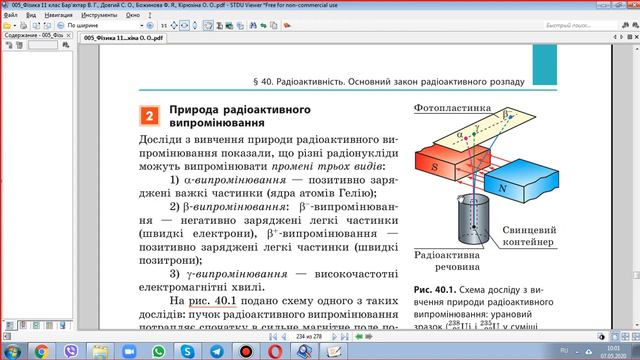Open the 'По ширине' zoom dropdown
Image resolution: width=640 pixels, height=360 pixels.
[x=142, y=25]
